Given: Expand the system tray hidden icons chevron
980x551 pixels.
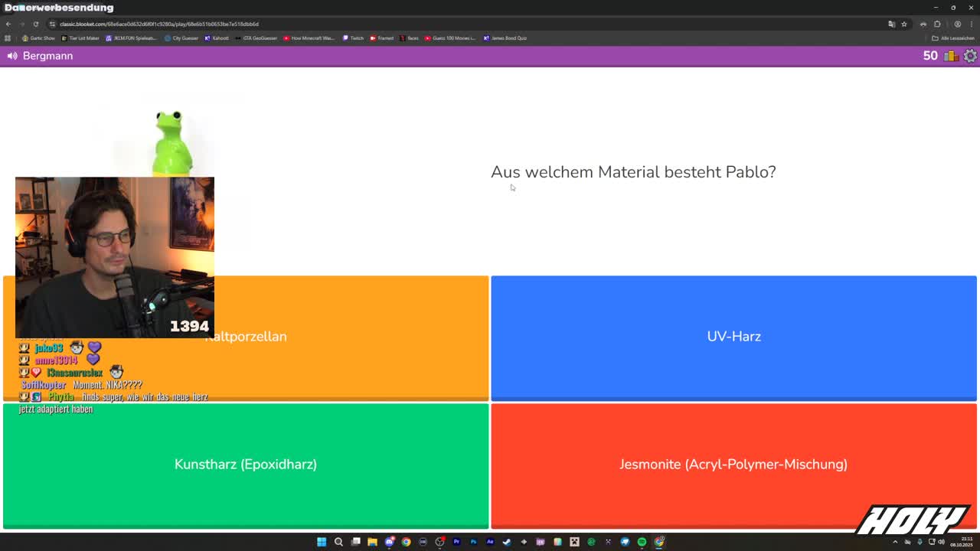Looking at the screenshot, I should point(895,542).
